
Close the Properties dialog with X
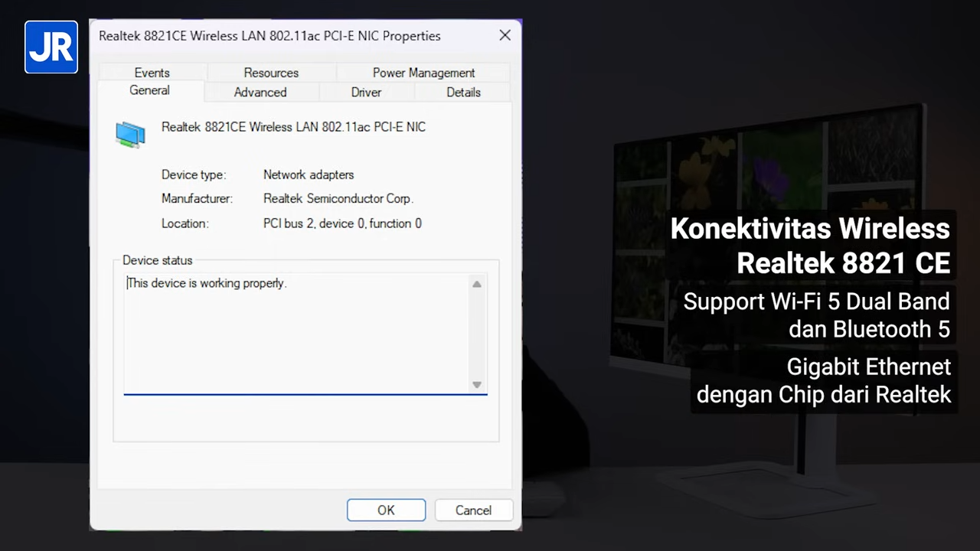tap(505, 35)
